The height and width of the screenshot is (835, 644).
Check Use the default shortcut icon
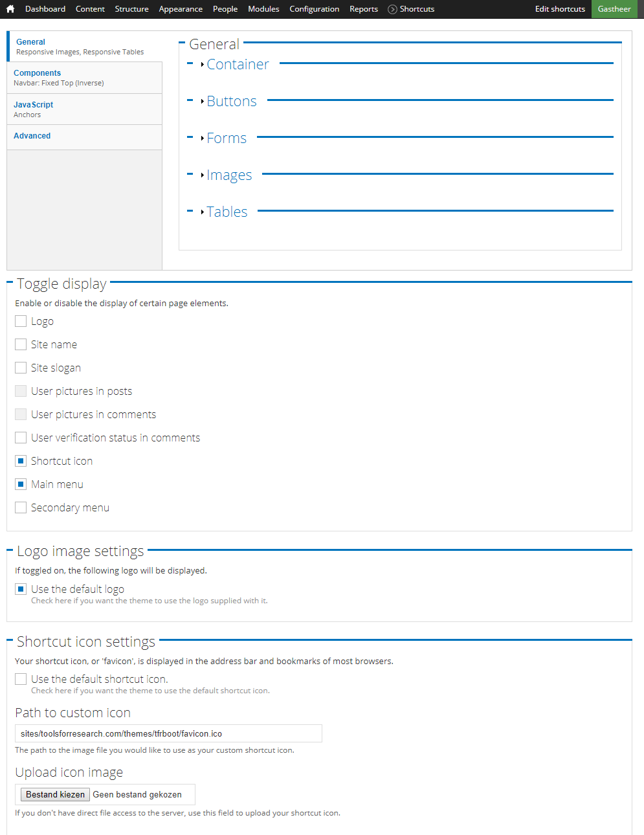coord(21,679)
